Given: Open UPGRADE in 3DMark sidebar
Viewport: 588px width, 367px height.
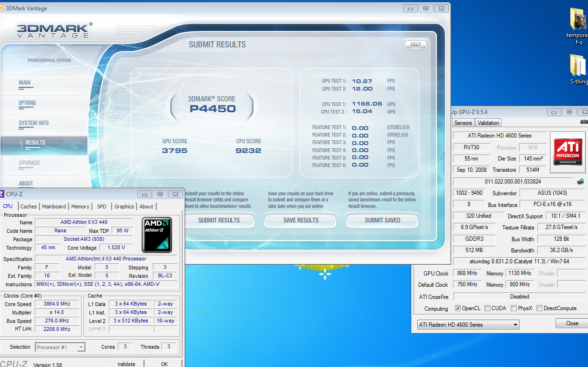Looking at the screenshot, I should click(x=29, y=163).
